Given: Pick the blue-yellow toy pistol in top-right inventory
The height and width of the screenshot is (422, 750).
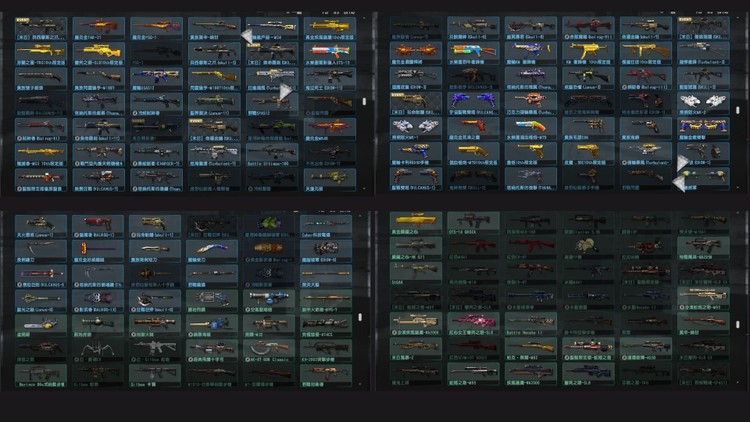Looking at the screenshot, I should (416, 154).
